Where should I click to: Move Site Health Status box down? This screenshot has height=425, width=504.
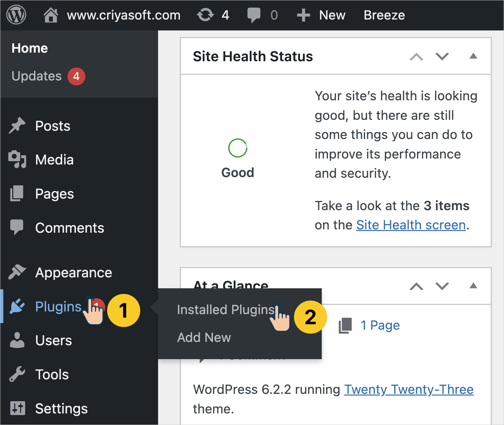[x=442, y=57]
